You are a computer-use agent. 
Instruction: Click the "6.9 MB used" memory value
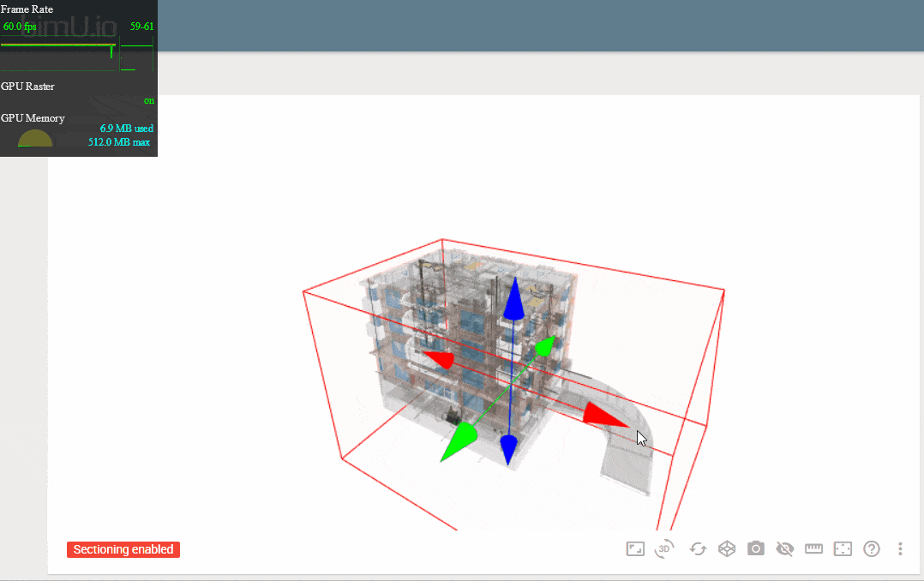[127, 129]
